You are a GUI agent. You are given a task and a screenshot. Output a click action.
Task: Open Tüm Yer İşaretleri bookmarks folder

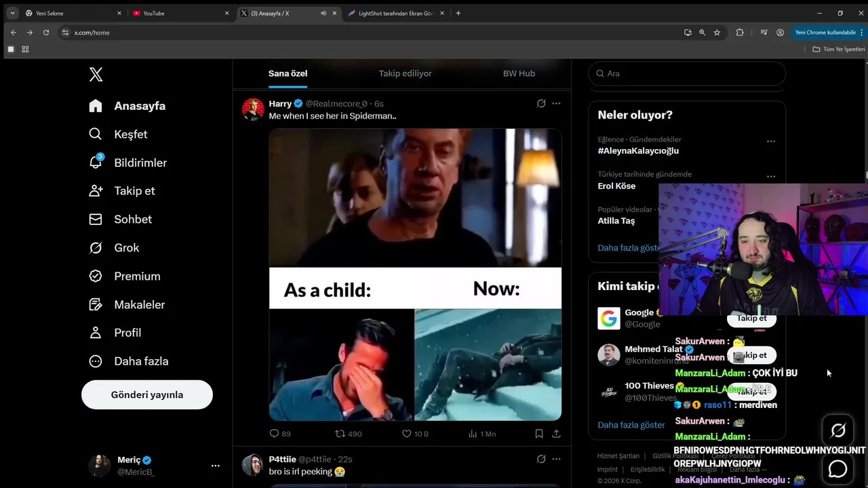pyautogui.click(x=839, y=49)
